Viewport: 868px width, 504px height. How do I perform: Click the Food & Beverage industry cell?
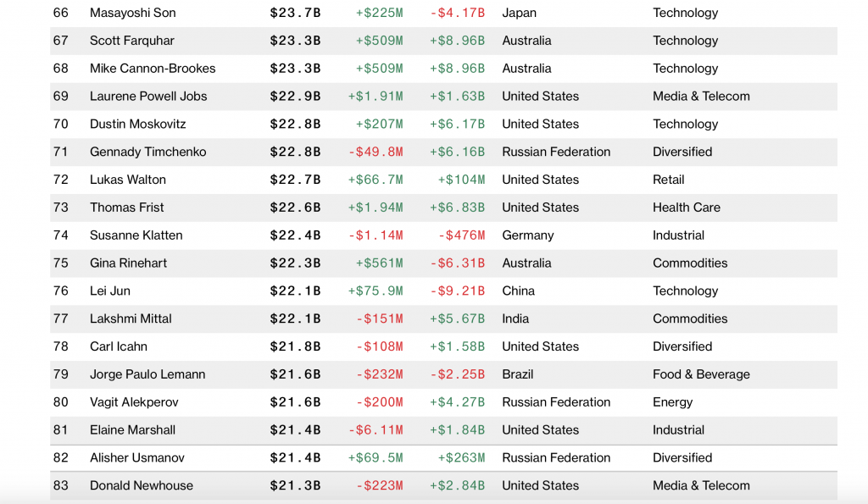click(x=701, y=374)
